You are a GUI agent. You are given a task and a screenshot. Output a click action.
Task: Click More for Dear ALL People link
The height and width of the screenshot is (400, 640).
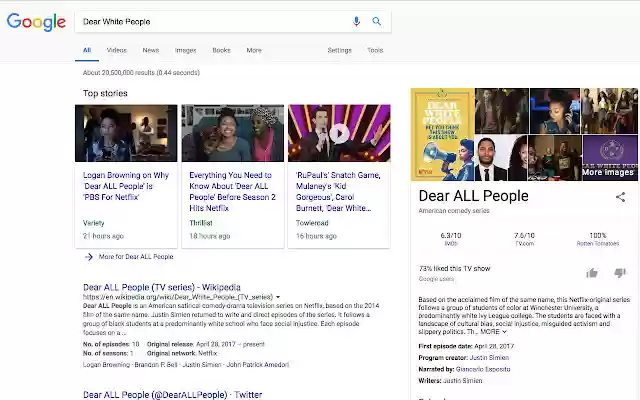[x=136, y=257]
